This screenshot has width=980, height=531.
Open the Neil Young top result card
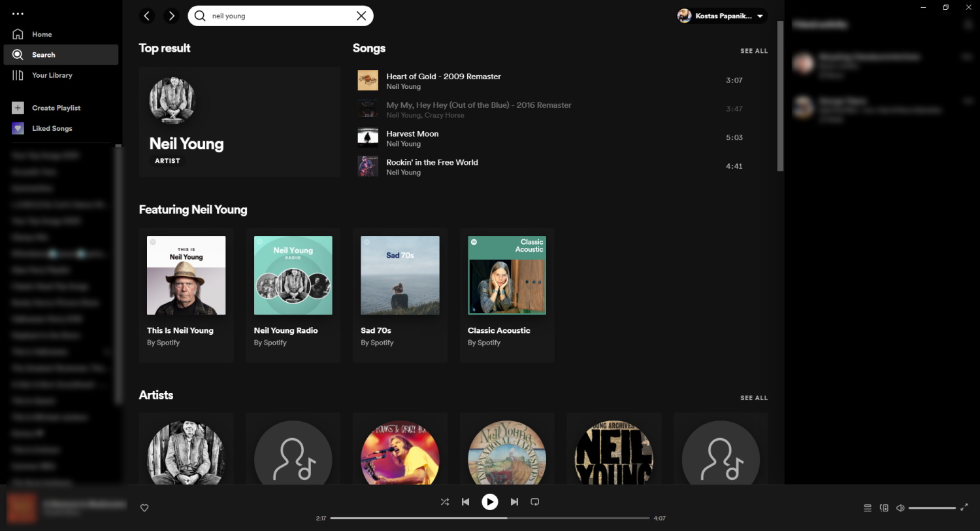240,122
